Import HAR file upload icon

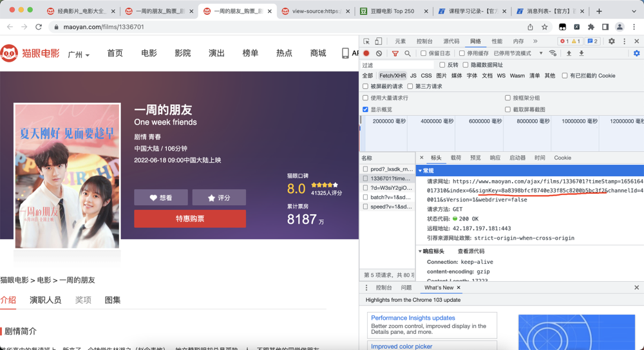point(569,53)
